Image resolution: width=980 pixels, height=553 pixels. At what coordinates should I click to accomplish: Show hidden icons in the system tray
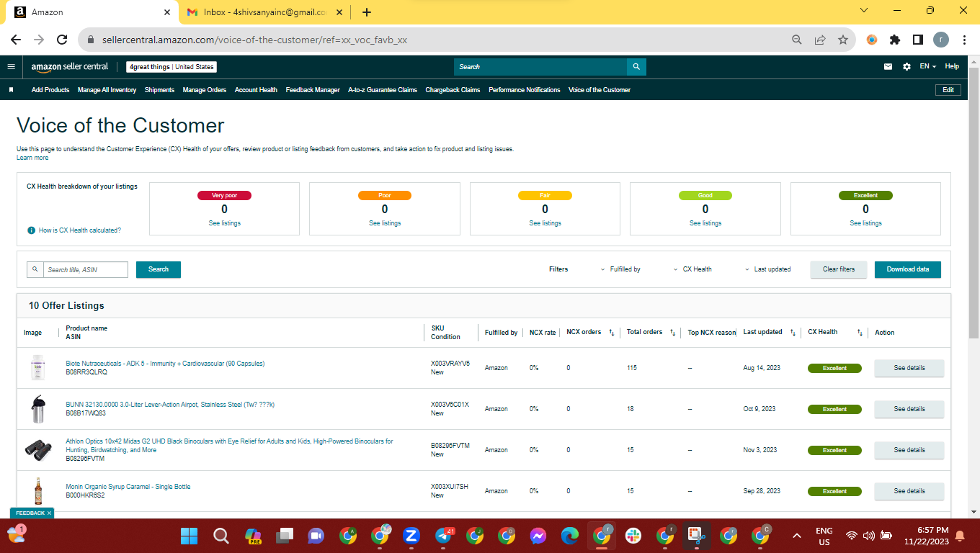pos(797,536)
